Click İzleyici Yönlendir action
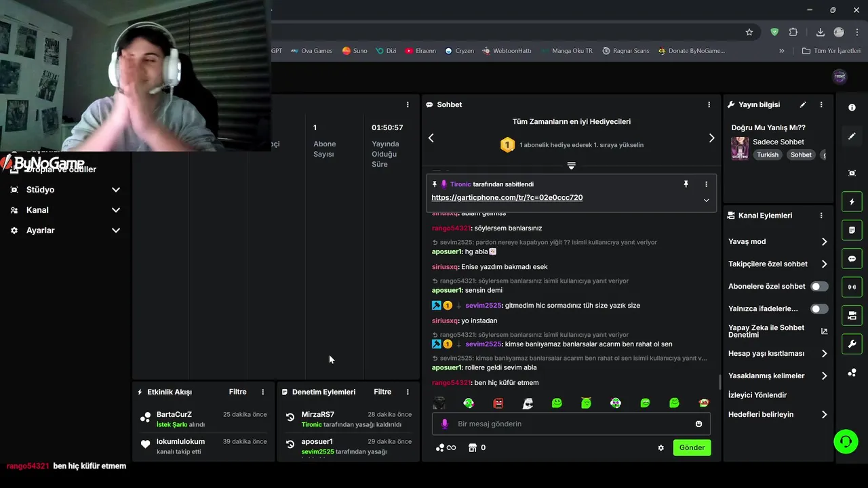This screenshot has width=868, height=488. [757, 394]
